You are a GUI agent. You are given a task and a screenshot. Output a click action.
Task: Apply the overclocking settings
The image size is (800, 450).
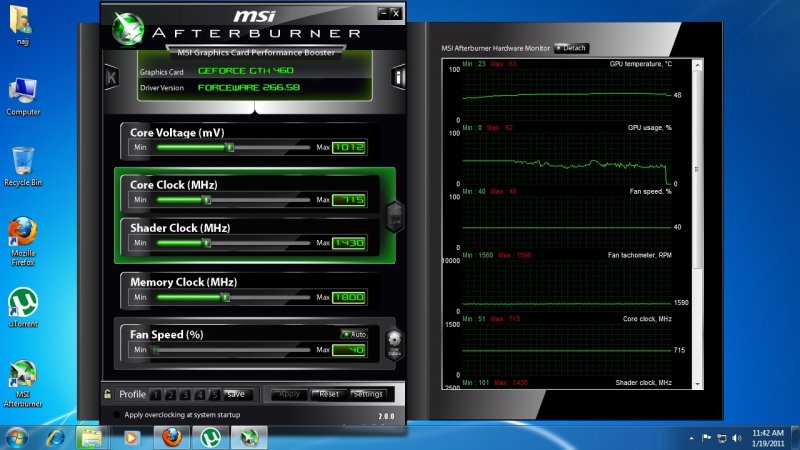(x=289, y=394)
